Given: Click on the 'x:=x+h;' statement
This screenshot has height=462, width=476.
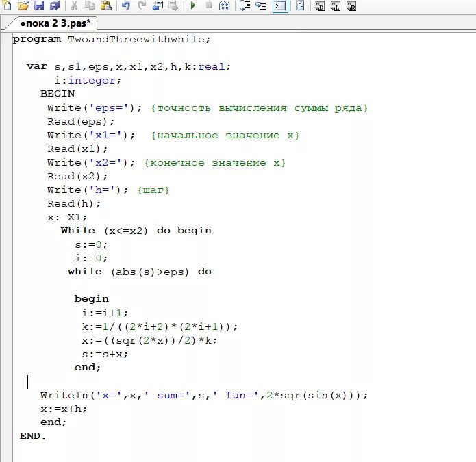Looking at the screenshot, I should [64, 409].
